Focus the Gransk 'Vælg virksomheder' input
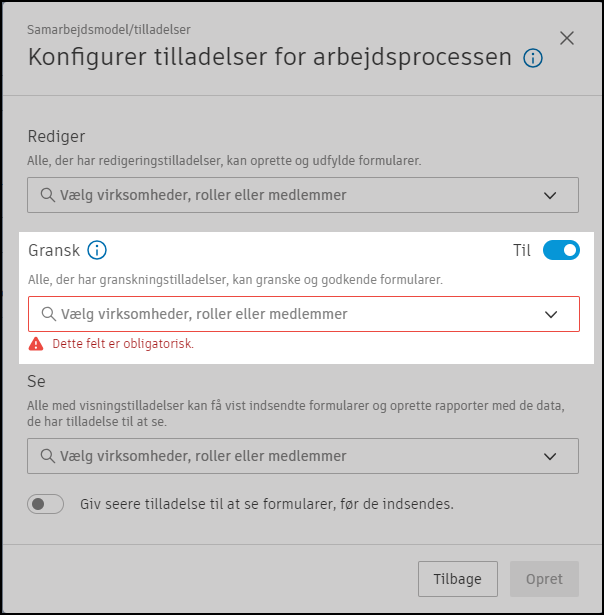 click(x=280, y=314)
